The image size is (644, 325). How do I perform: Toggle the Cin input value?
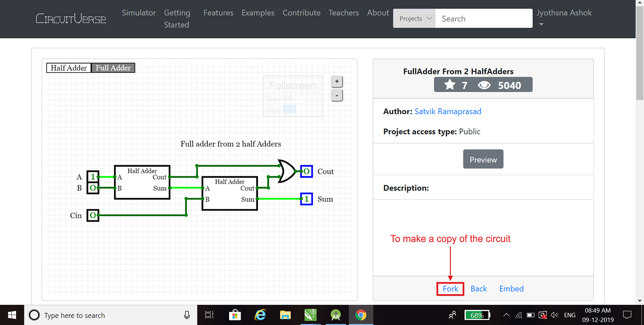click(93, 215)
